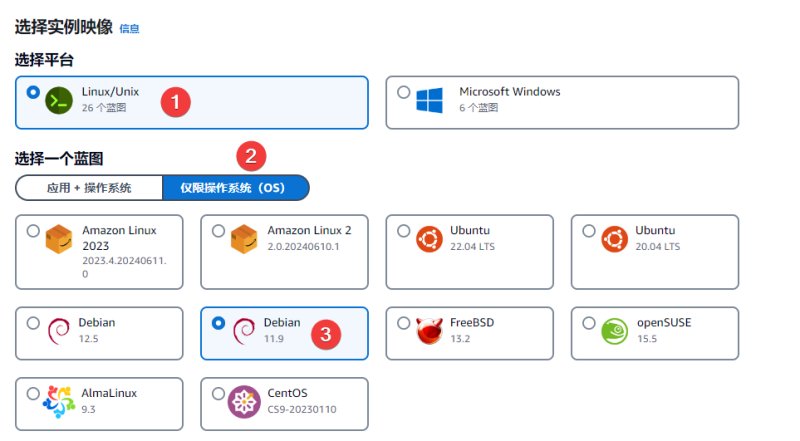Switch to the 仅限操作系统 (OS) tab

(x=236, y=188)
